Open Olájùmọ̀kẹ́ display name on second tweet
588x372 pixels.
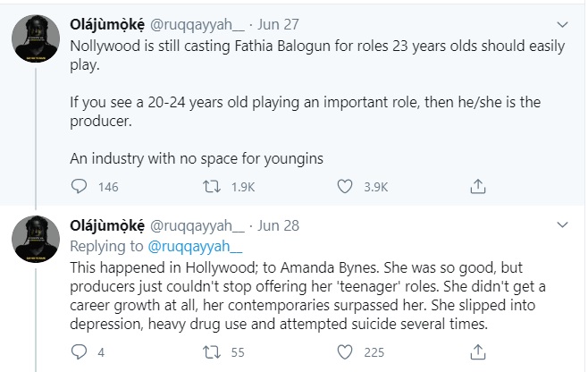(x=107, y=225)
